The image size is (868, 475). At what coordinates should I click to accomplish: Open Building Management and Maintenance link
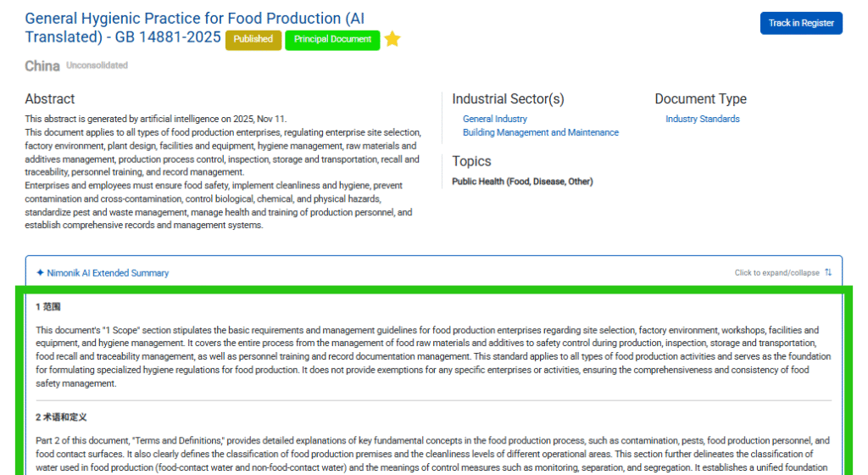[540, 132]
